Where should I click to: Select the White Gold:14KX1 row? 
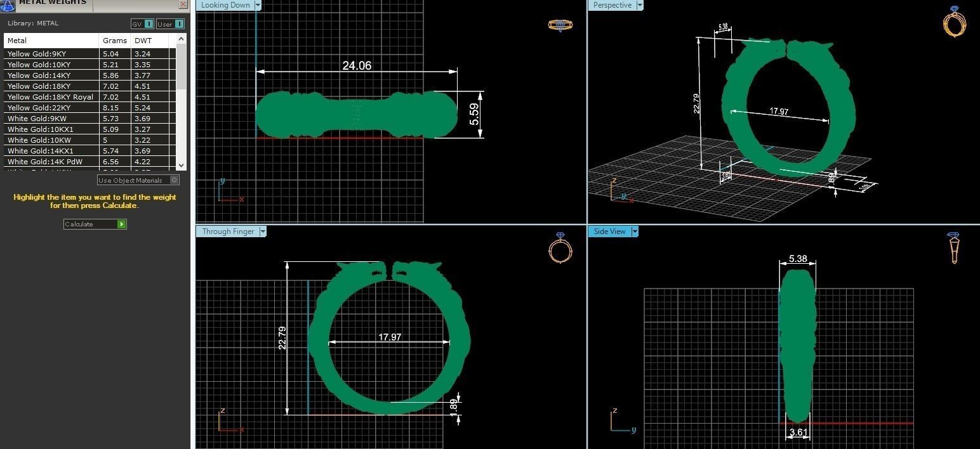pyautogui.click(x=89, y=151)
